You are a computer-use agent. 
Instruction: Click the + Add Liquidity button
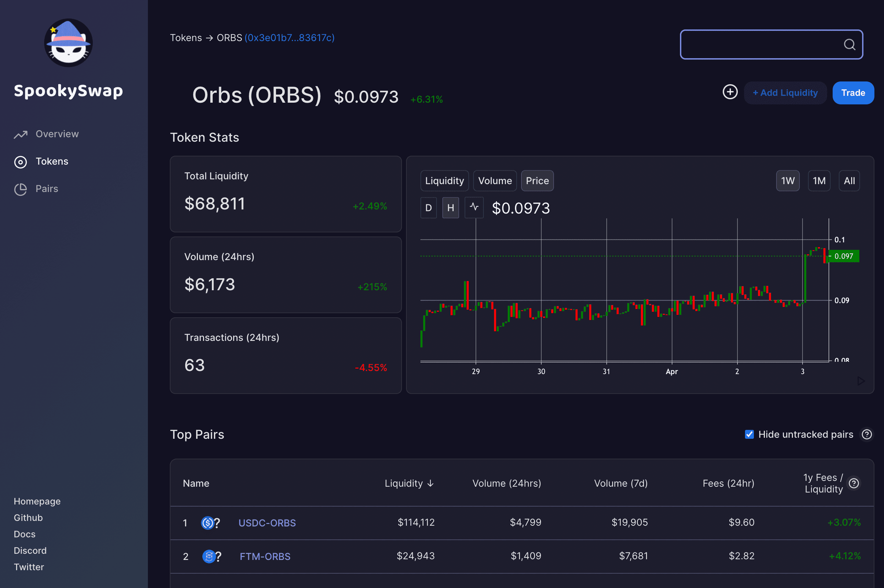click(x=785, y=93)
